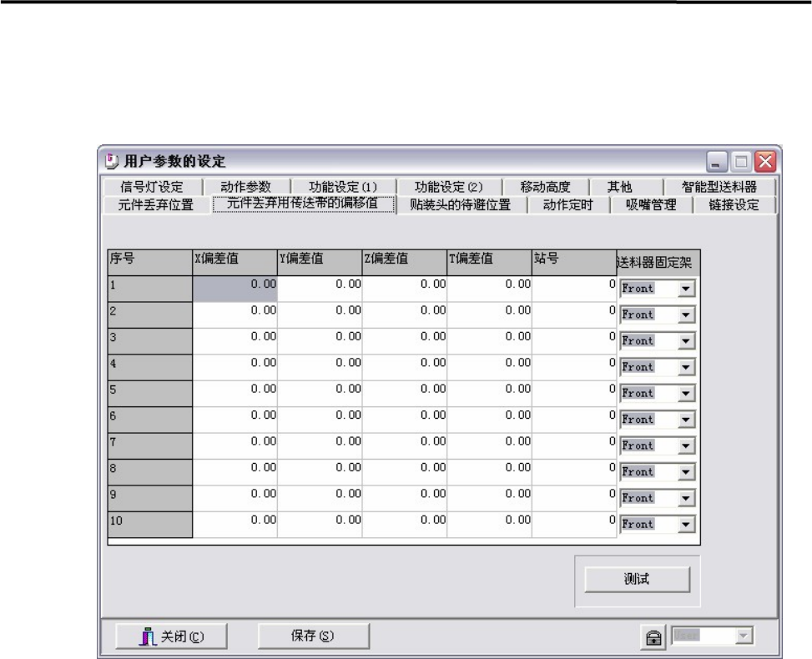Image resolution: width=812 pixels, height=659 pixels.
Task: Select row 1 站号 cell
Action: tap(574, 289)
